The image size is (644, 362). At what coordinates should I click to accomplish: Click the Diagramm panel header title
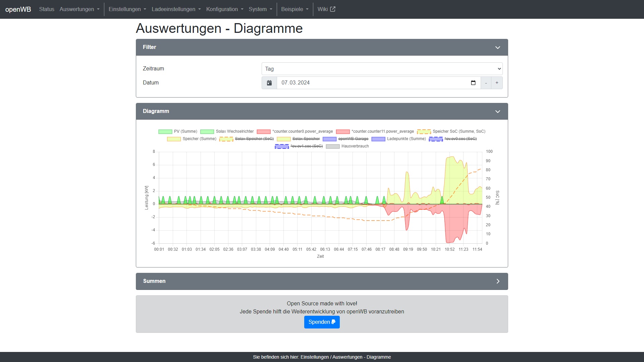click(x=156, y=111)
